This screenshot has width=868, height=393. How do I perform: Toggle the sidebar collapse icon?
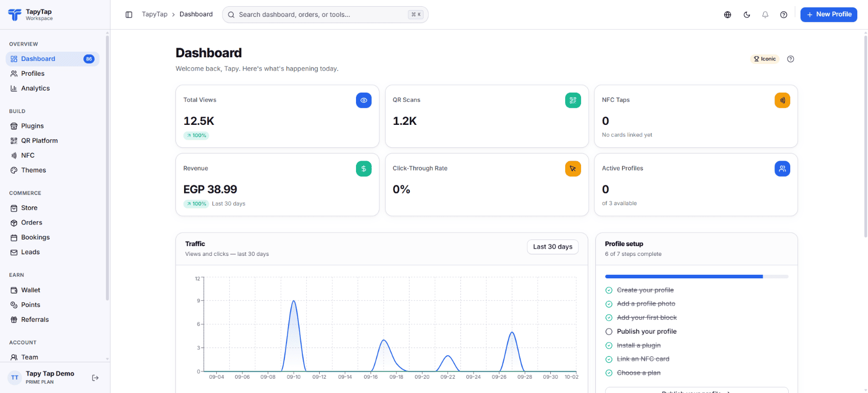tap(129, 14)
